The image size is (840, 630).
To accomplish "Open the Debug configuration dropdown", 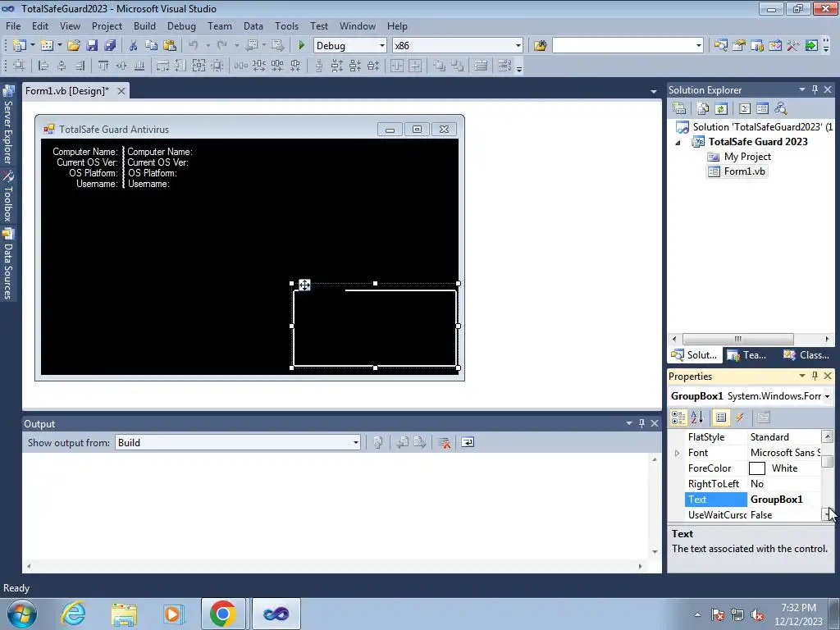I will [382, 46].
